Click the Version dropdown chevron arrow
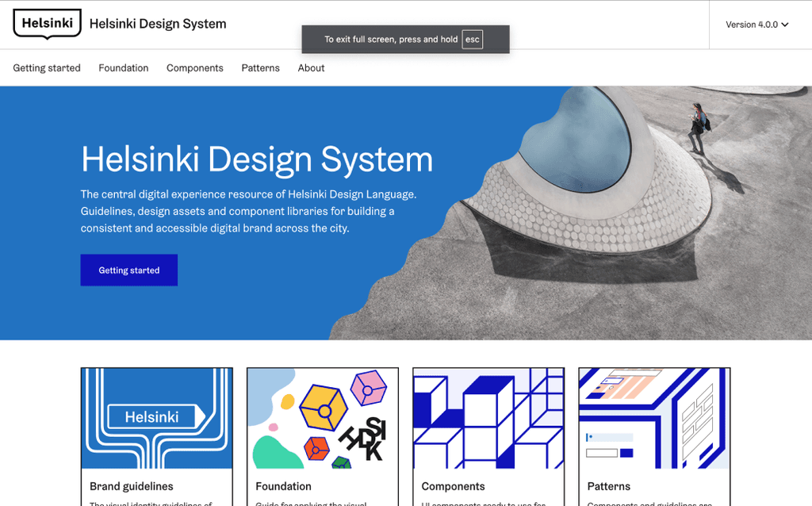The image size is (812, 506). click(x=784, y=25)
